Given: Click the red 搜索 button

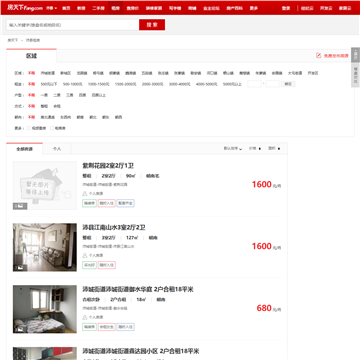Looking at the screenshot, I should 152,25.
